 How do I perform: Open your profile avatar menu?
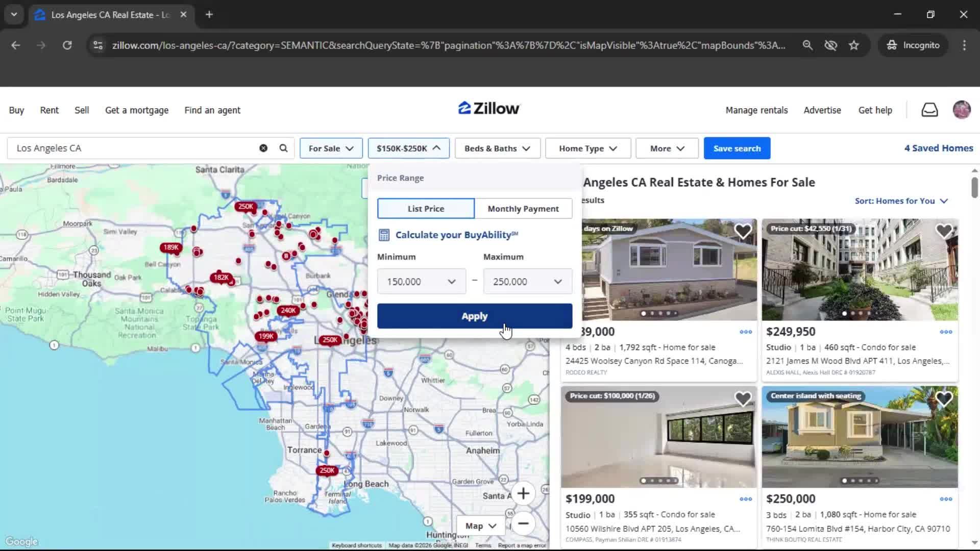coord(962,110)
